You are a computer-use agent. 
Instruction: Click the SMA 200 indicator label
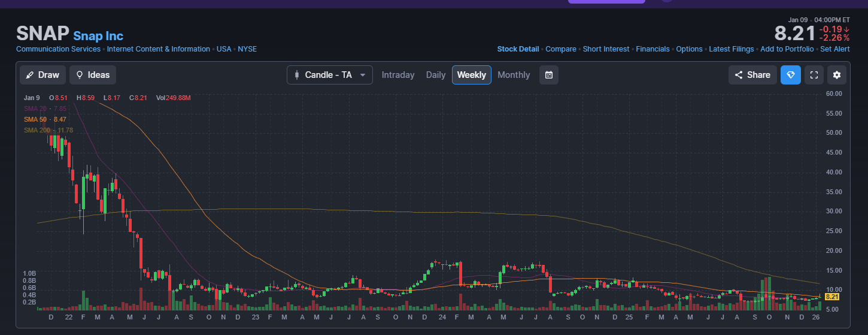tap(48, 130)
